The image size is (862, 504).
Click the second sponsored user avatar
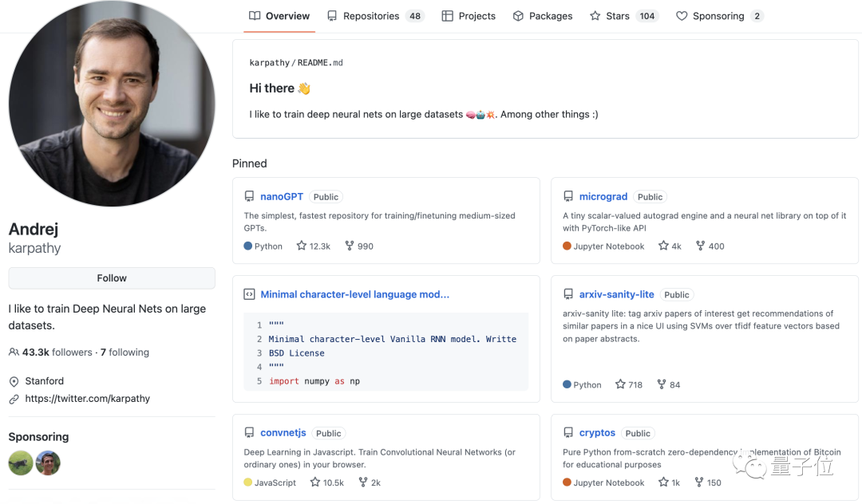[x=48, y=463]
